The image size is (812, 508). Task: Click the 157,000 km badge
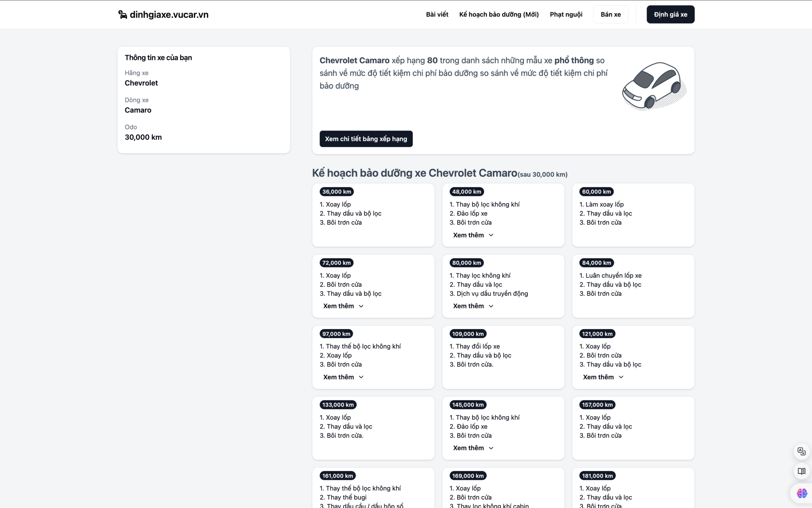click(x=598, y=405)
